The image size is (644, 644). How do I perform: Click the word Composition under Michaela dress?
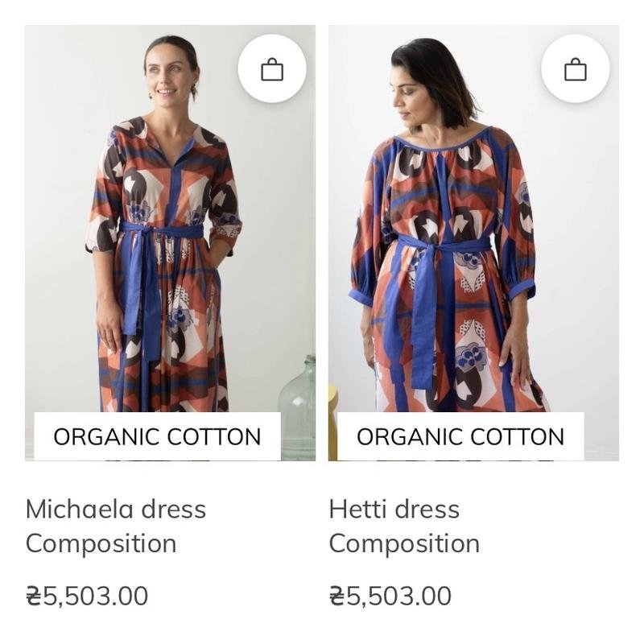coord(101,543)
